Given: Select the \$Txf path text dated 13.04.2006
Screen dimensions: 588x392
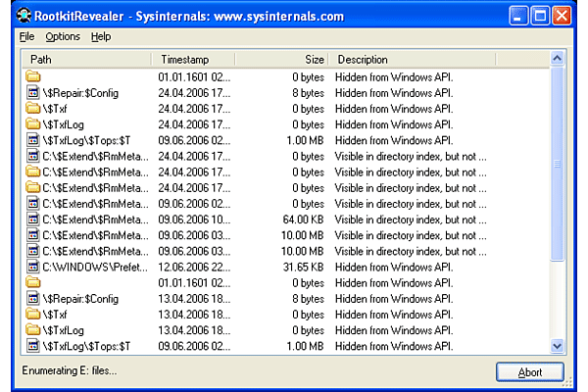Looking at the screenshot, I should pos(55,315).
